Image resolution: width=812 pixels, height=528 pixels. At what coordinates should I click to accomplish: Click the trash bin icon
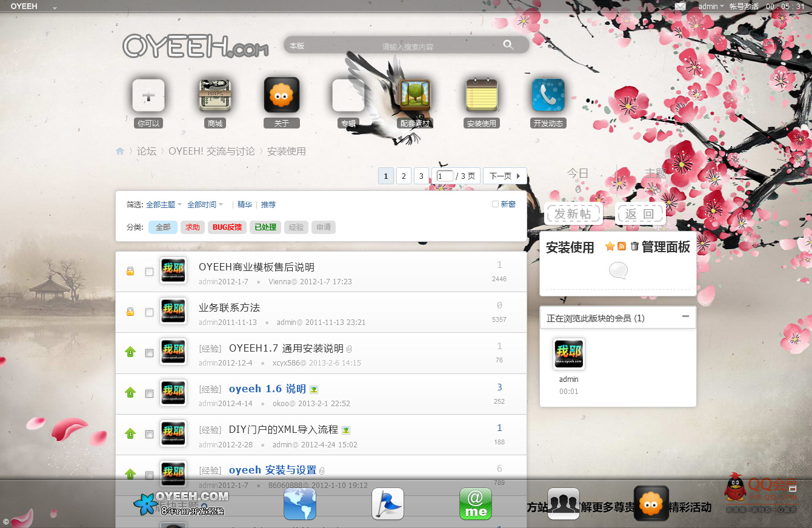[634, 246]
